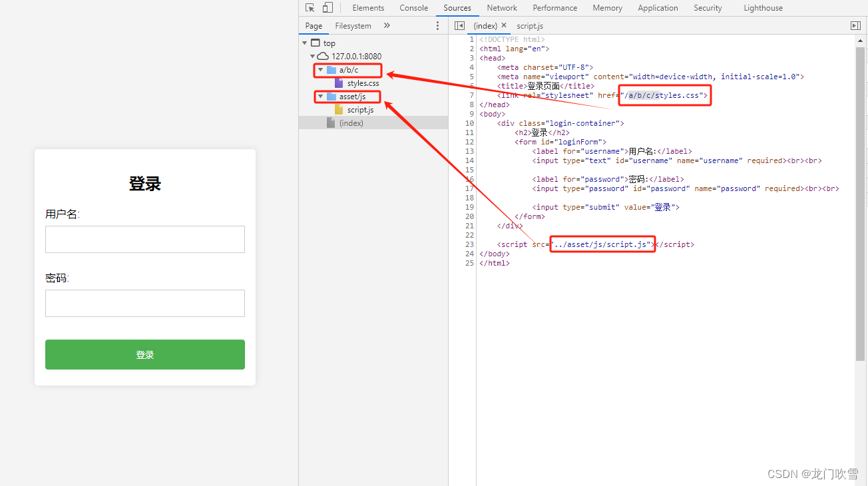The image size is (868, 486).
Task: Collapse the 127.0.0.1:8080 origin node
Action: (313, 57)
